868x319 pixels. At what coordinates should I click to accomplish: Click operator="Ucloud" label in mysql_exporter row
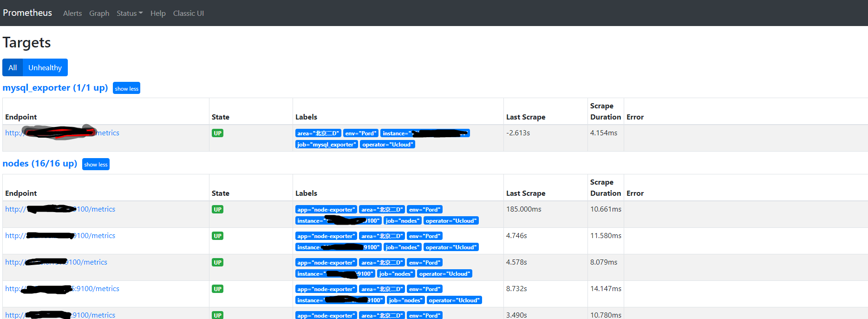[388, 145]
